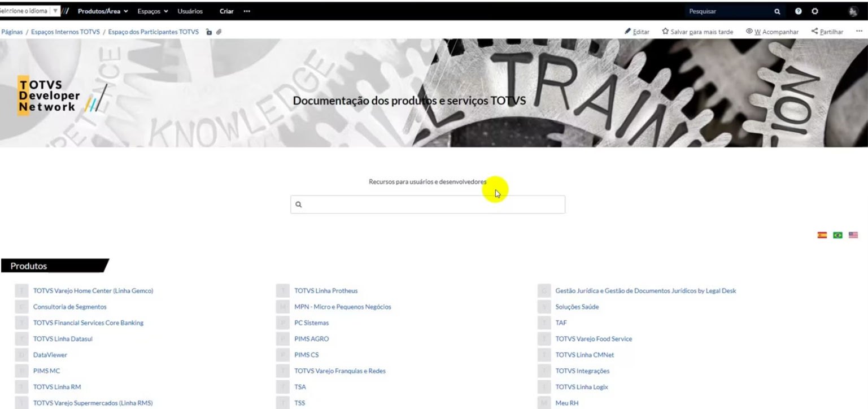Open the Usuários menu item
Screen dimensions: 868x409
tap(190, 11)
